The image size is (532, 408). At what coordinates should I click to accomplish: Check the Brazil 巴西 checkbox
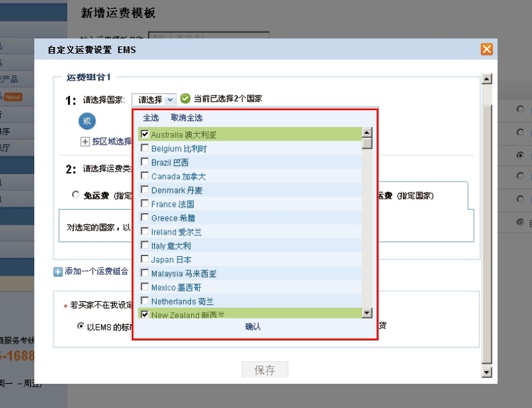145,162
